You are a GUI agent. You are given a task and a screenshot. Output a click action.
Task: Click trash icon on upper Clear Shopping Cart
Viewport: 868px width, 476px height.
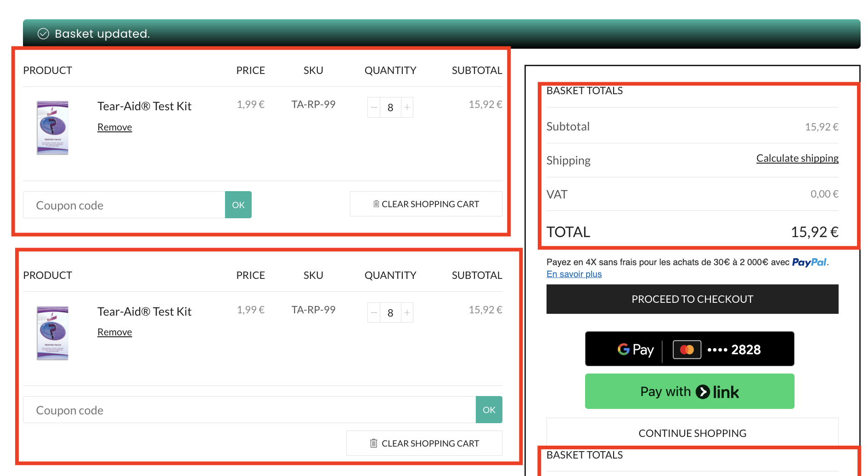coord(376,204)
